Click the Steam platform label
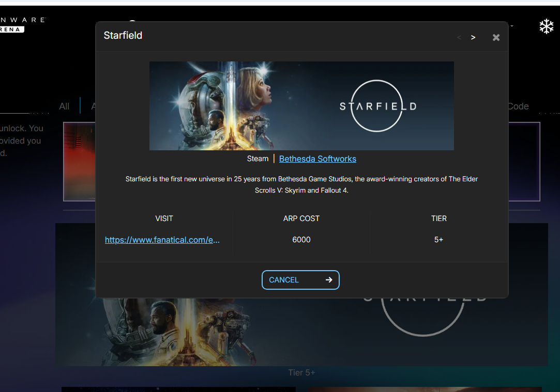 tap(258, 159)
